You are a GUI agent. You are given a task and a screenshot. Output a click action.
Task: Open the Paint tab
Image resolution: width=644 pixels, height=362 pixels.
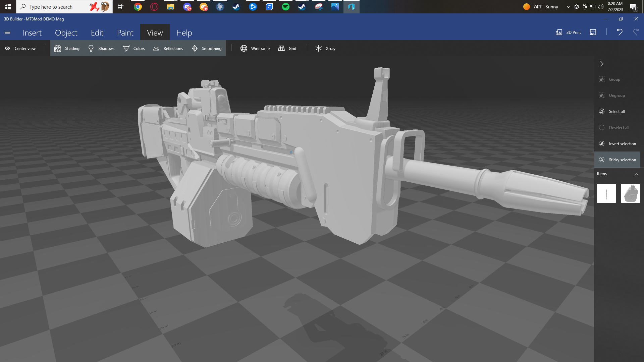125,33
